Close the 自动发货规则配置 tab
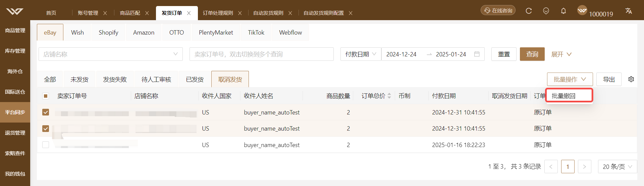 351,13
